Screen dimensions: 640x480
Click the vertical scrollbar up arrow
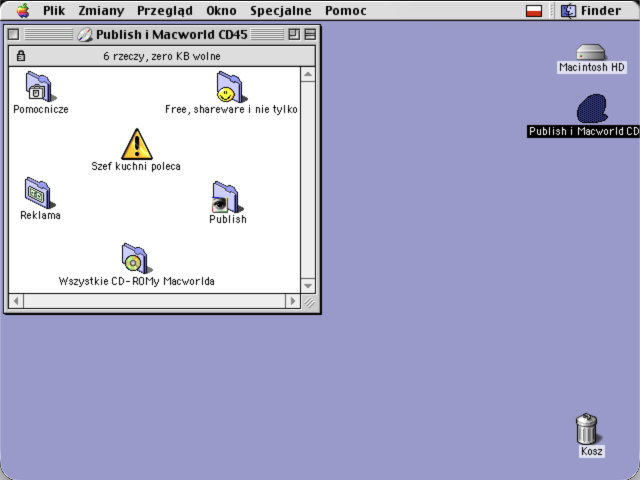[308, 74]
